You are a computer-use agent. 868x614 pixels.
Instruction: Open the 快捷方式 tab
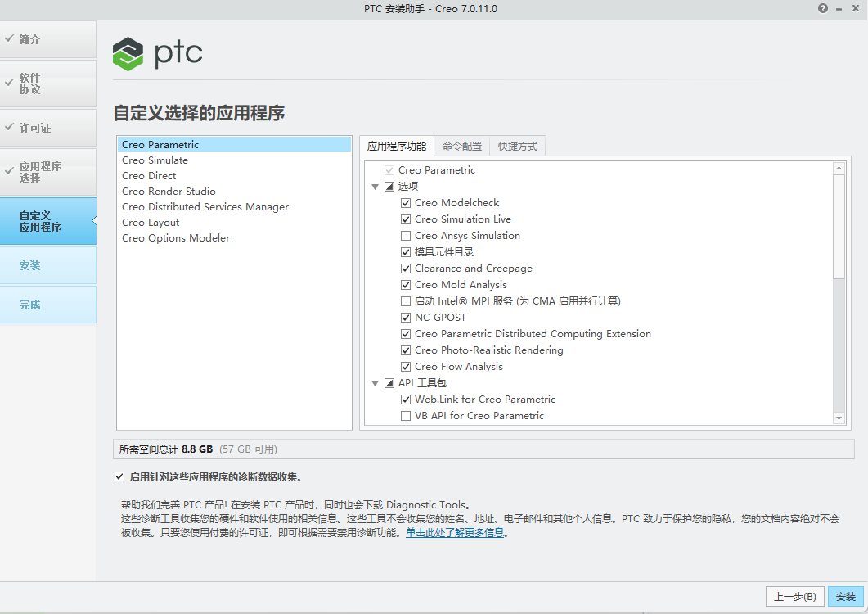click(518, 147)
